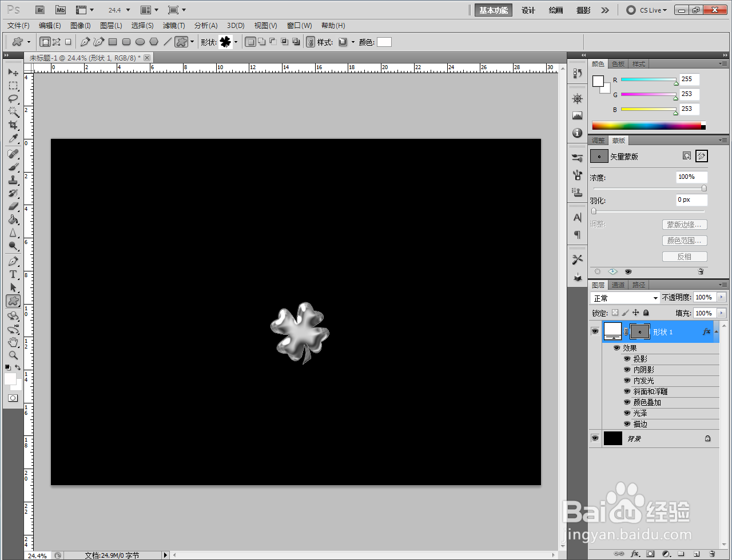Click the shape color swatch 颜色
The width and height of the screenshot is (732, 560).
[x=384, y=42]
